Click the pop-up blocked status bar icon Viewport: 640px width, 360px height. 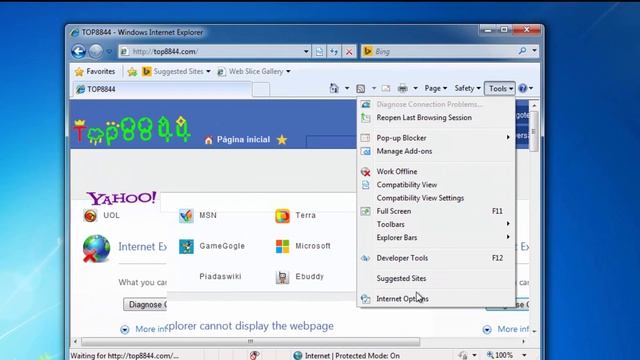click(x=254, y=356)
